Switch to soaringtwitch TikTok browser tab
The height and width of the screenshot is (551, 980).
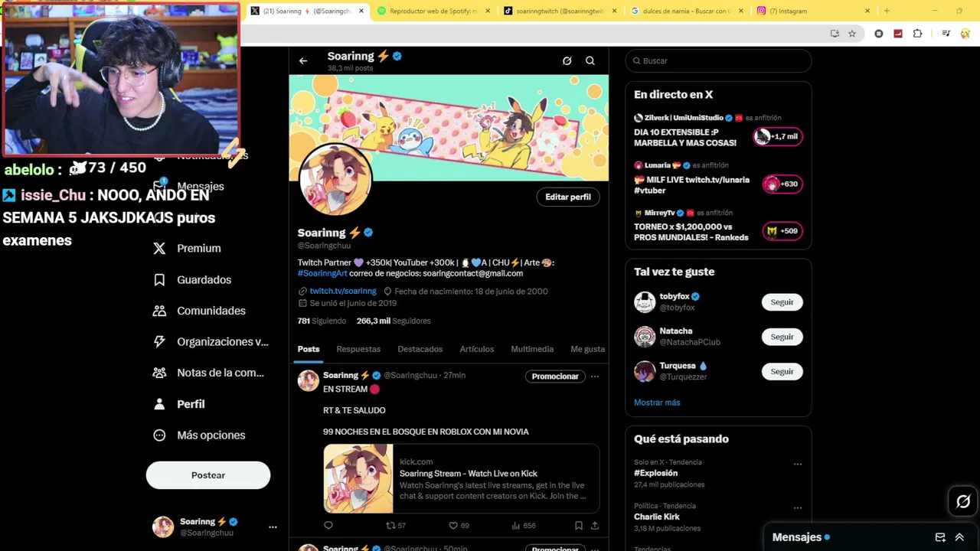[559, 11]
